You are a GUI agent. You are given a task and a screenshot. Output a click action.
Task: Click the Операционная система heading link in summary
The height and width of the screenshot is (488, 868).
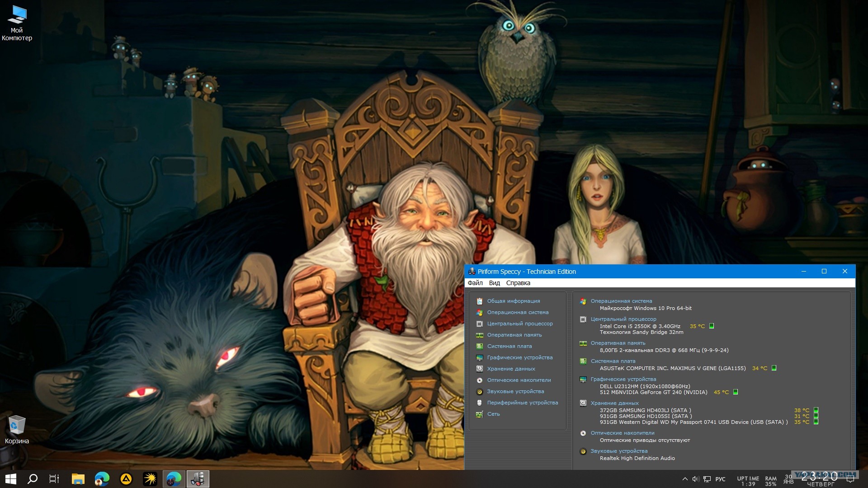[621, 301]
